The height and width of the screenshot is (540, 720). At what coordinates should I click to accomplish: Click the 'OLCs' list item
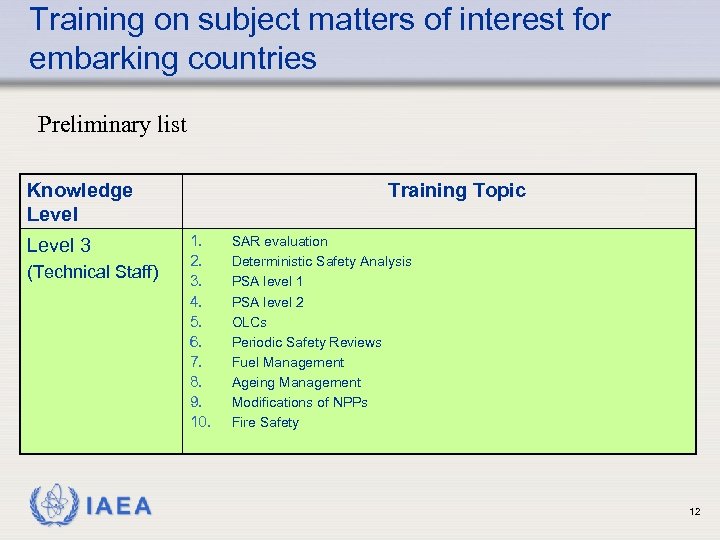click(249, 322)
